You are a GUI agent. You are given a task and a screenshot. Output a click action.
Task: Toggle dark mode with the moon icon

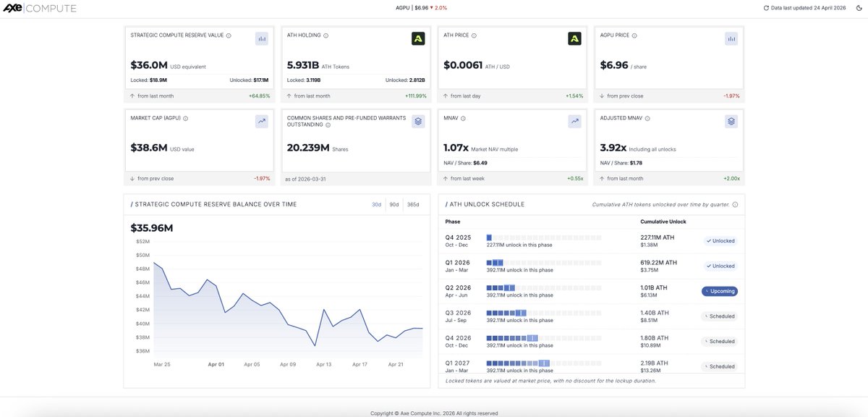[858, 8]
